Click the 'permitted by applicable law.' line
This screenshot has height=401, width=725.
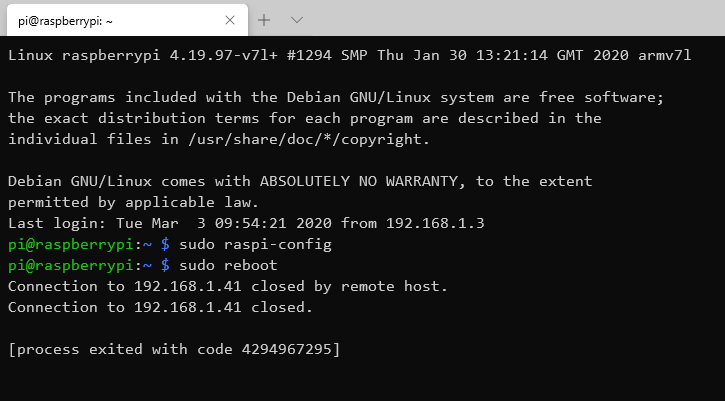pyautogui.click(x=134, y=203)
